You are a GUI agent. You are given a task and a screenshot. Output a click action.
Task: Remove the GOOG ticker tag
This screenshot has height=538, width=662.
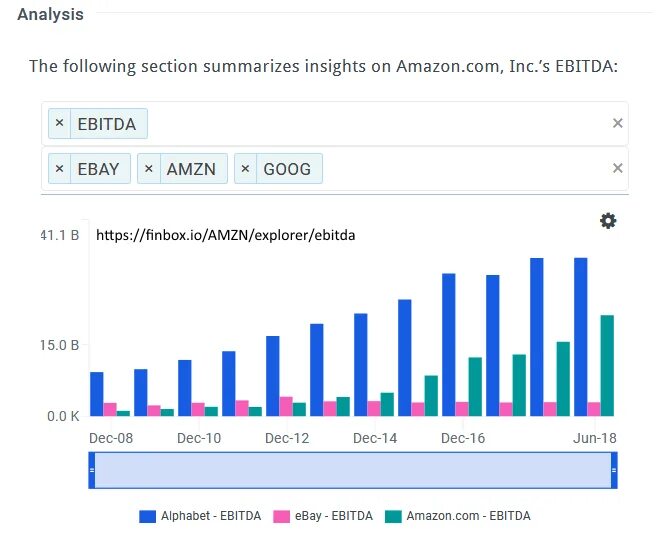click(x=246, y=169)
